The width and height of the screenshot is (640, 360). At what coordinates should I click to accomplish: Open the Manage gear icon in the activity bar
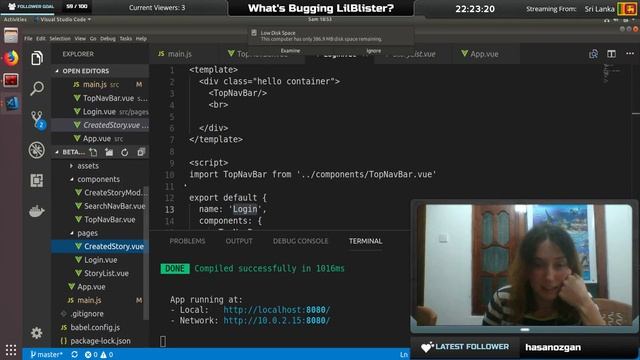pyautogui.click(x=37, y=333)
